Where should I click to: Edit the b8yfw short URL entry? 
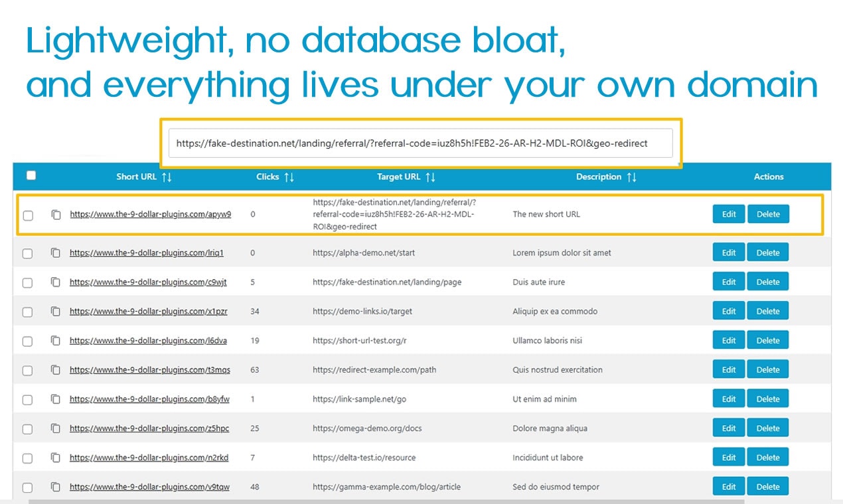729,399
